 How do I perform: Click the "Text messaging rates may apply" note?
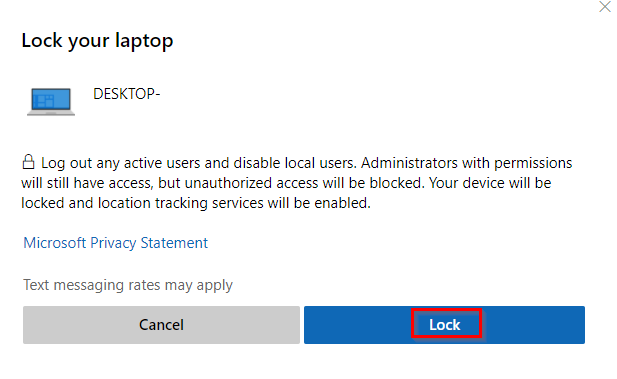point(128,285)
